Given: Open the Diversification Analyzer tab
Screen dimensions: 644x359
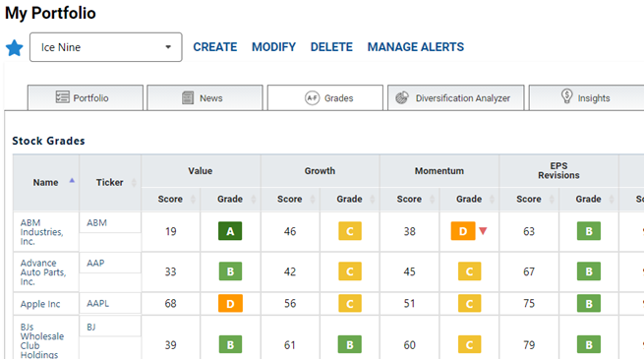Looking at the screenshot, I should pos(456,97).
